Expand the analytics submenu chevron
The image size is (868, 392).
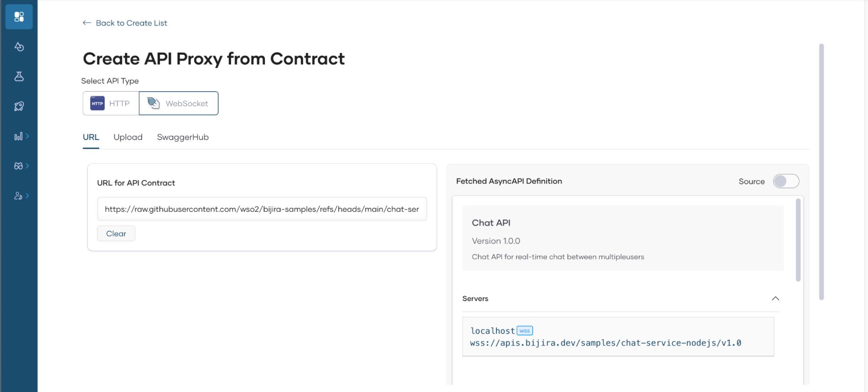pyautogui.click(x=28, y=136)
